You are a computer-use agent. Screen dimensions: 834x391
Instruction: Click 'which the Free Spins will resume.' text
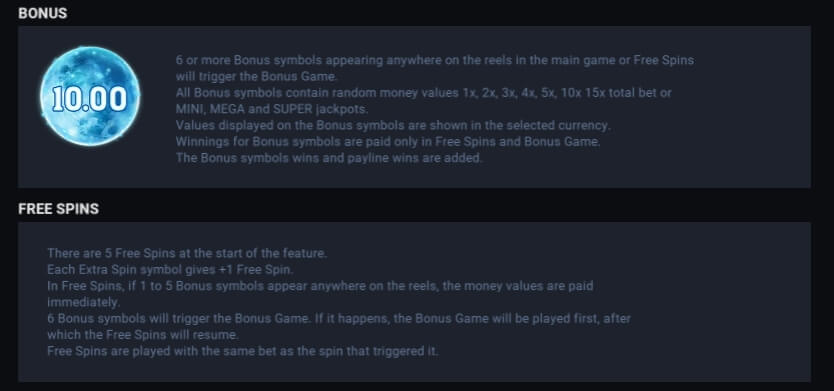(x=143, y=335)
